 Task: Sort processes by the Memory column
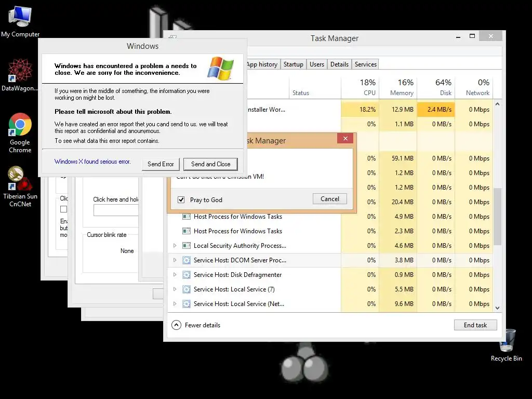coord(398,87)
